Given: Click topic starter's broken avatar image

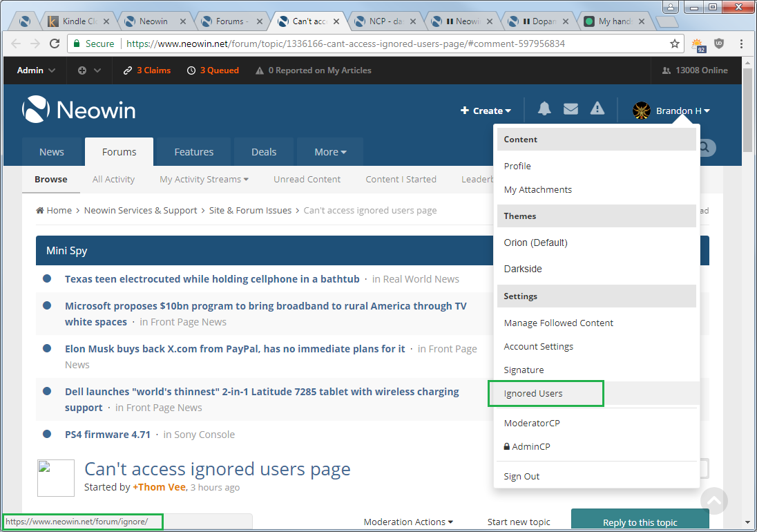Looking at the screenshot, I should [56, 478].
